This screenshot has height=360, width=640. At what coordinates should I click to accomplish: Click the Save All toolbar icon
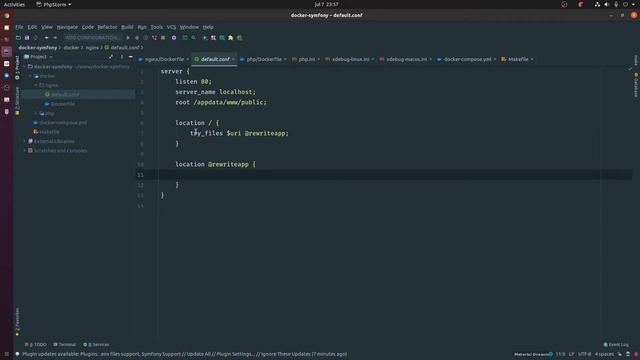click(x=27, y=38)
